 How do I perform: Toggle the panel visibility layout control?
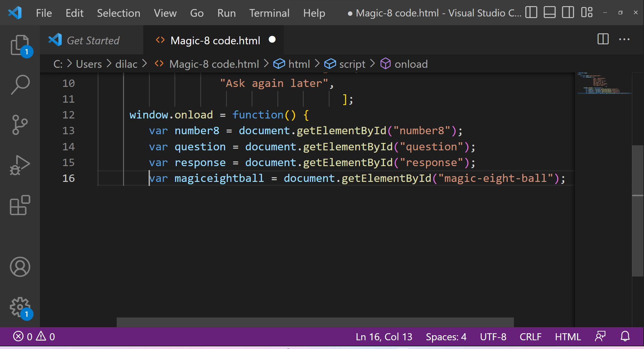click(x=549, y=12)
